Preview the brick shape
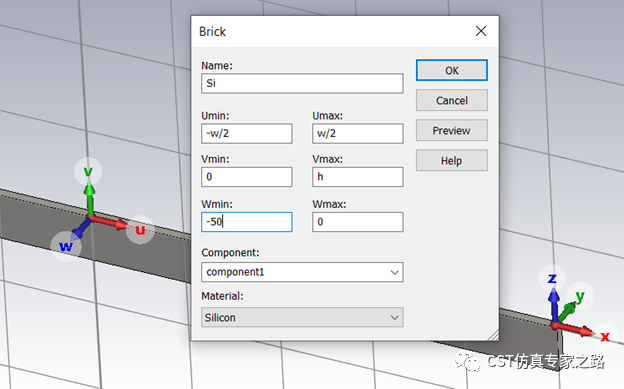624x389 pixels. [x=451, y=131]
